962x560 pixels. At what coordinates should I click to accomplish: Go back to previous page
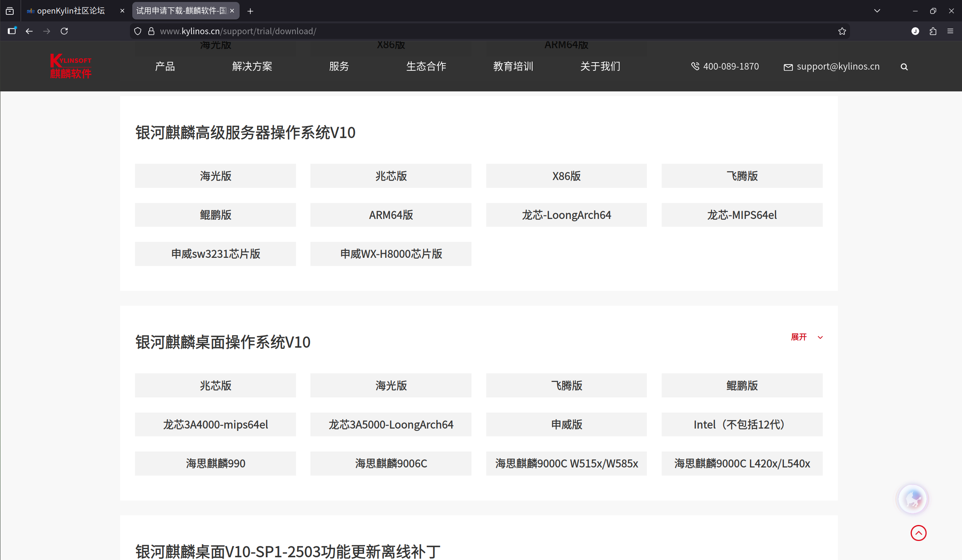29,31
